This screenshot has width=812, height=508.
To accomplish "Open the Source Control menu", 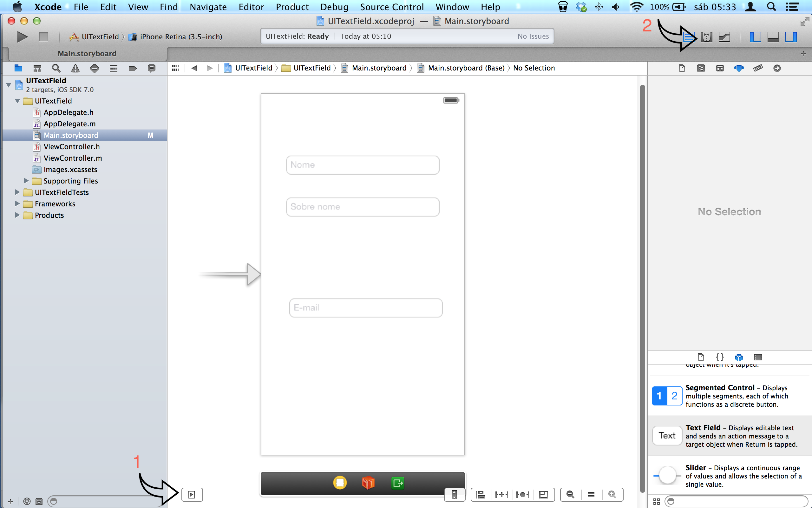I will coord(392,7).
